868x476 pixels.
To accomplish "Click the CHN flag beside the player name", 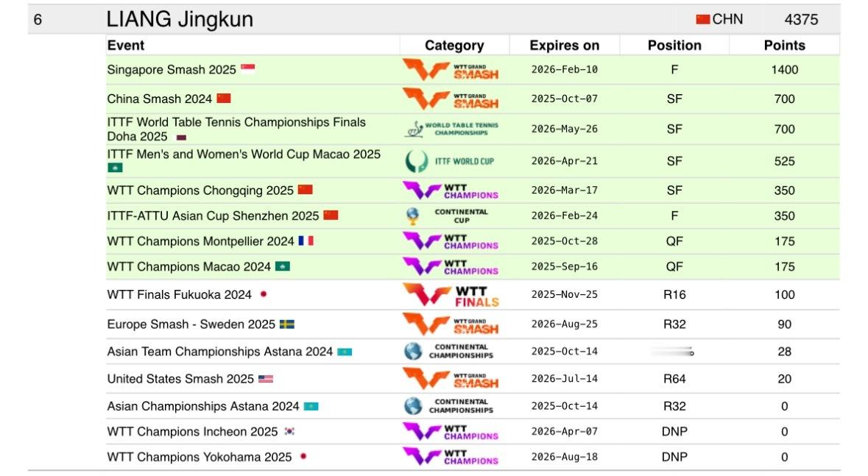I will click(x=702, y=19).
